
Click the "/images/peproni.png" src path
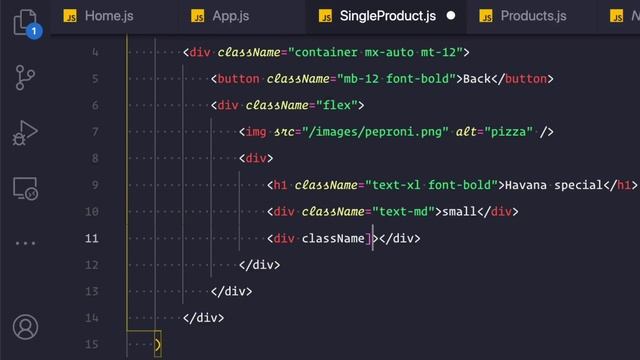coord(375,132)
